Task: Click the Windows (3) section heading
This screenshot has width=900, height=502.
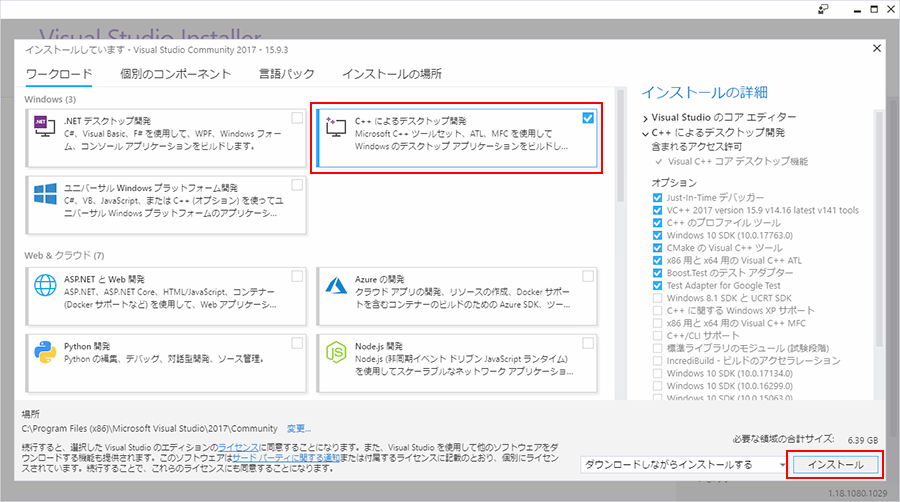Action: pyautogui.click(x=50, y=99)
